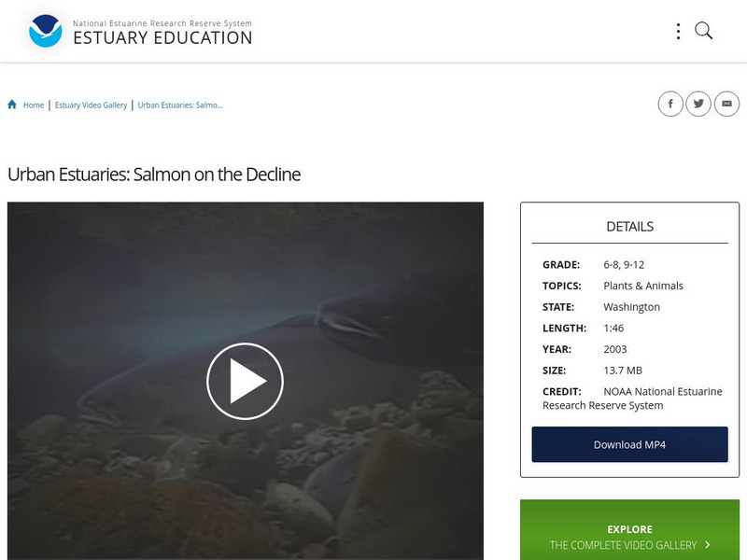Open the Estuary Video Gallery breadcrumb
The image size is (747, 560).
92,105
